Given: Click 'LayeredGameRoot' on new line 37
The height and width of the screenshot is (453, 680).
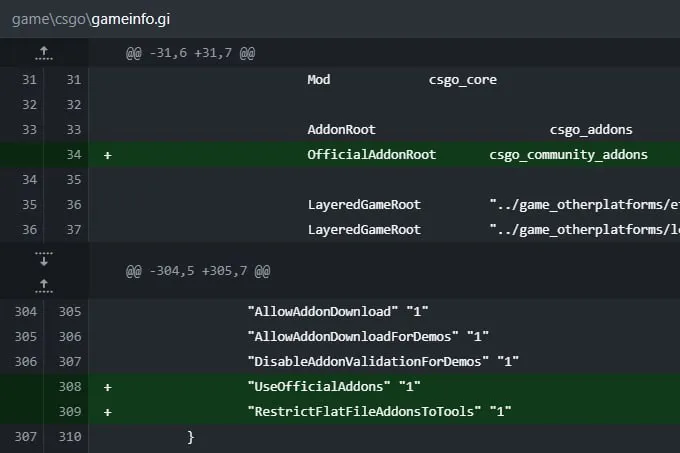Looking at the screenshot, I should point(364,230).
